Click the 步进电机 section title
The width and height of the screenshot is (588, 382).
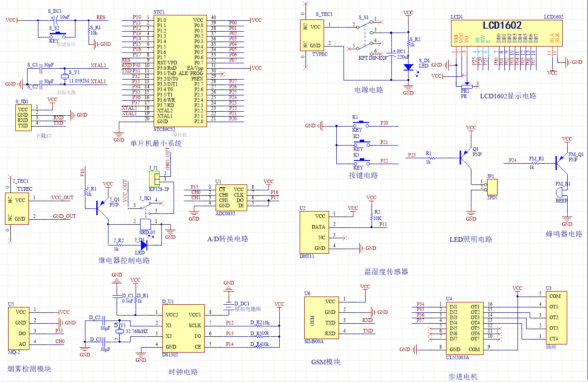tap(463, 377)
